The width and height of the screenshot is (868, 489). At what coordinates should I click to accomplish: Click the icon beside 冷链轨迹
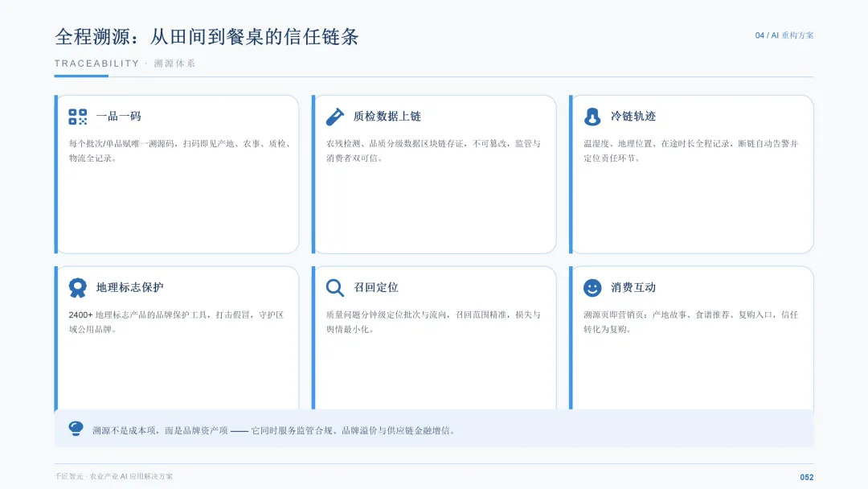click(592, 117)
